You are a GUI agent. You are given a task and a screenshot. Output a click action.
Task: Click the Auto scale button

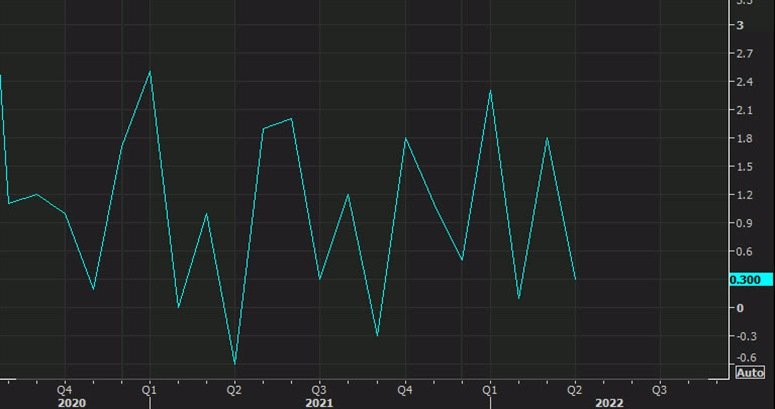point(750,372)
